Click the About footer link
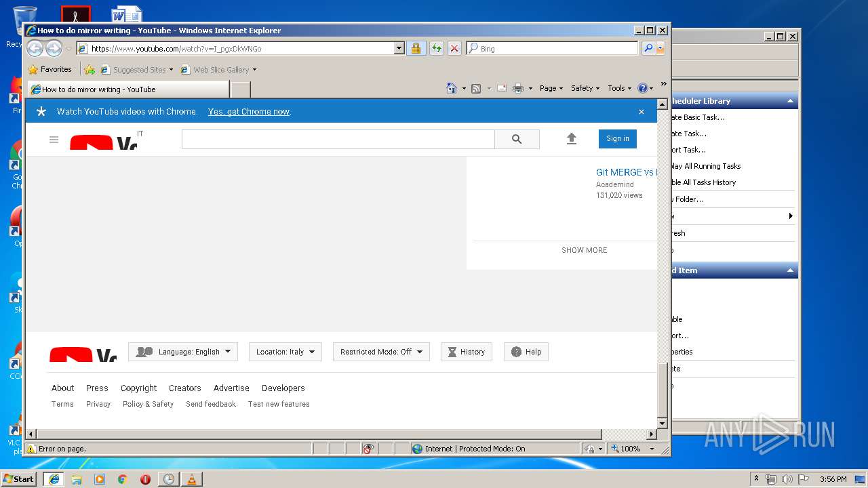Viewport: 868px width, 488px height. tap(63, 388)
